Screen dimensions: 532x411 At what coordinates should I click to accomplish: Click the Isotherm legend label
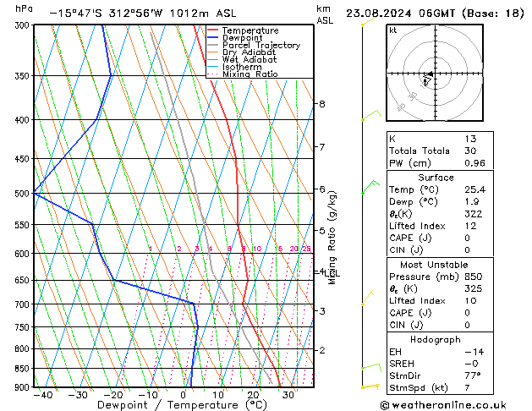pos(242,67)
